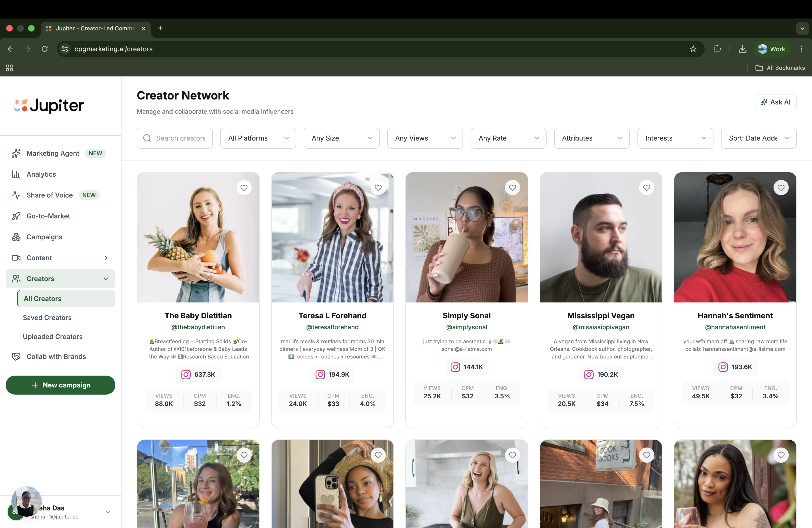Screen dimensions: 812x528
Task: Click the New campaign button
Action: pos(60,385)
